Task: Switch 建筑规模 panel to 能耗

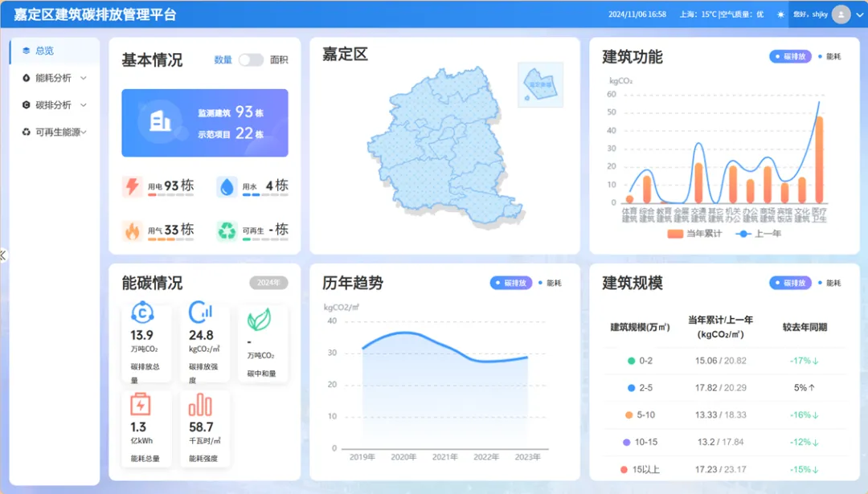Action: point(832,283)
